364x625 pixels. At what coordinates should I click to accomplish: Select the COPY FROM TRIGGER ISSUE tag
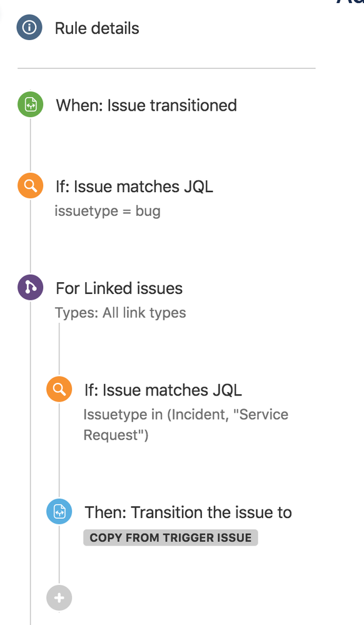click(170, 537)
